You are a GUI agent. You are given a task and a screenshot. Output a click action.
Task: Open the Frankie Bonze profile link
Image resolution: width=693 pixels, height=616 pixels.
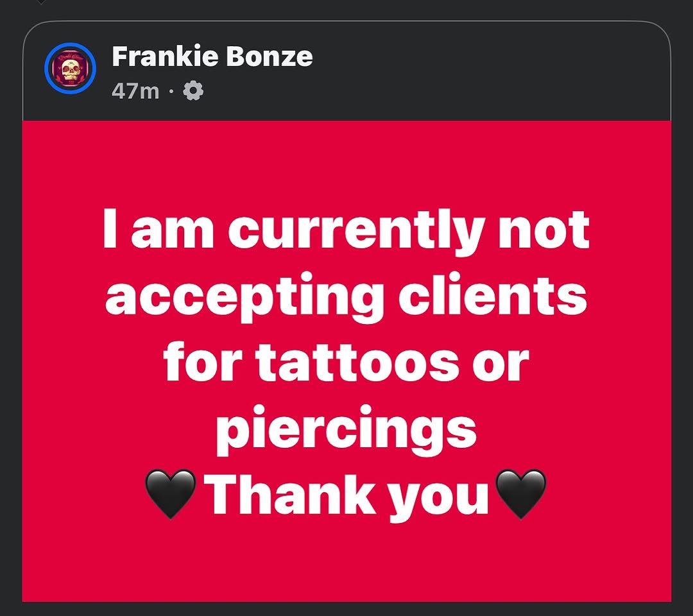[x=212, y=56]
